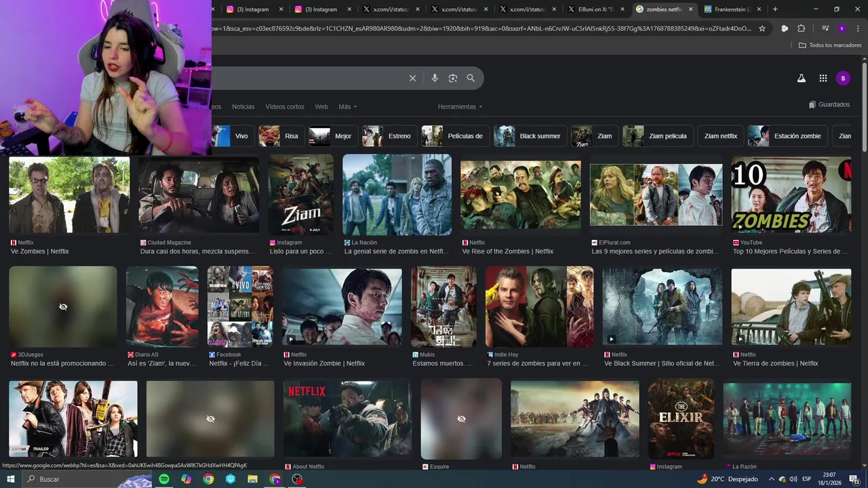
Task: Open Guardados saved items
Action: [x=829, y=104]
